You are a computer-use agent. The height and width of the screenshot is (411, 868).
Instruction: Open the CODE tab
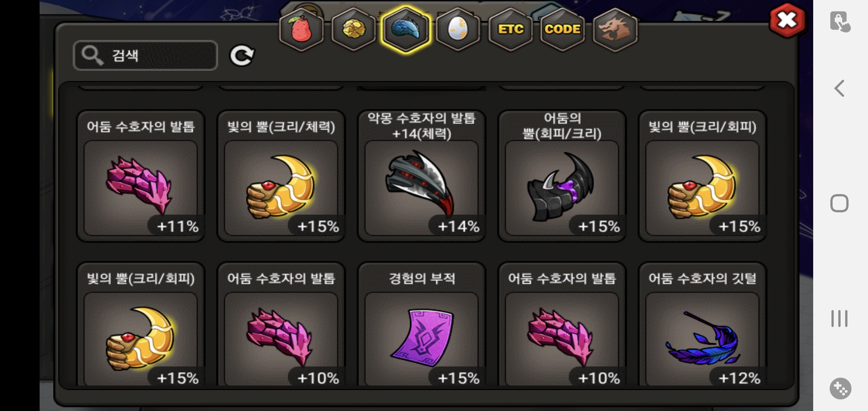[x=563, y=29]
